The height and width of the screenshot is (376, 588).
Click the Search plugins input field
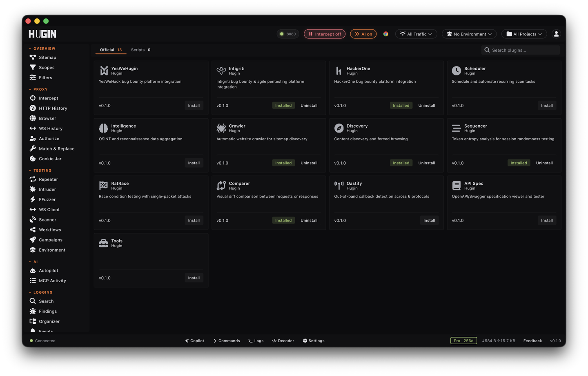click(521, 50)
